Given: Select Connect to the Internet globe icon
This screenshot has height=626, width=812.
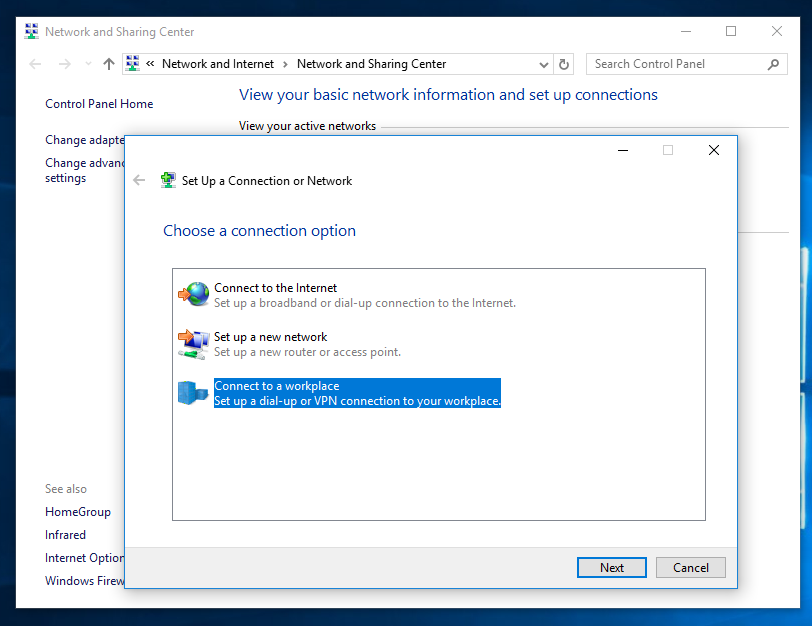Looking at the screenshot, I should click(194, 294).
